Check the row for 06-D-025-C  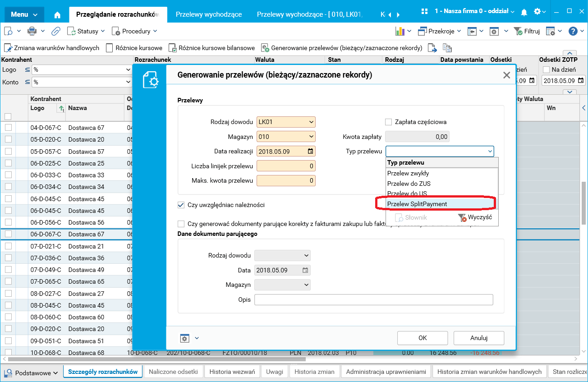pyautogui.click(x=8, y=163)
